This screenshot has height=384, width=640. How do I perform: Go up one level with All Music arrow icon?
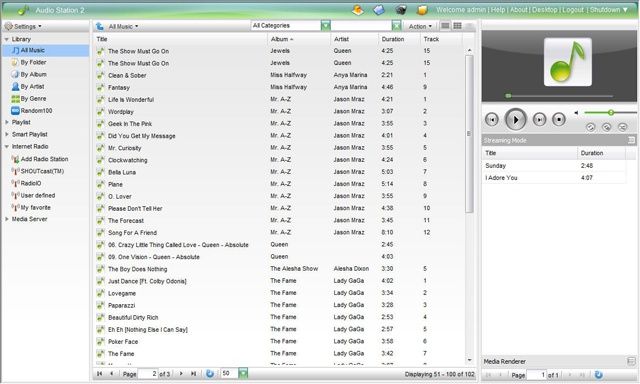(x=100, y=27)
